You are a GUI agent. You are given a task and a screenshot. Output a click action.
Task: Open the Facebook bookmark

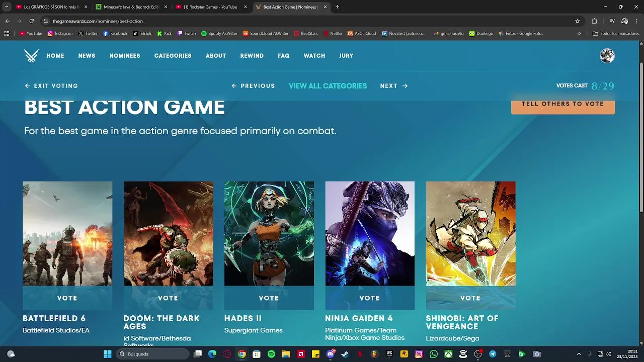[x=115, y=34]
